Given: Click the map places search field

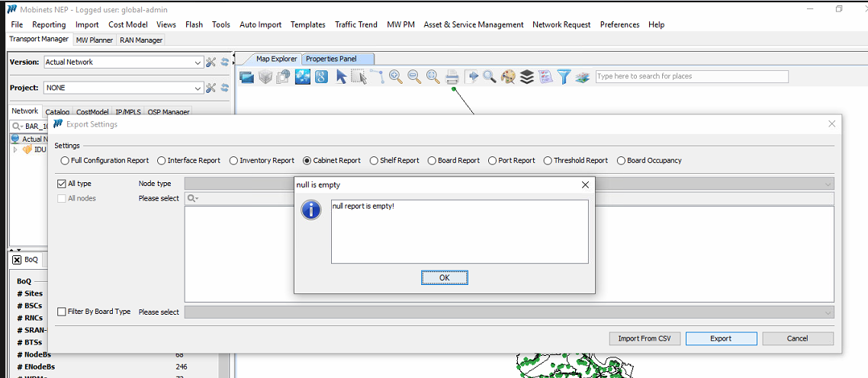Looking at the screenshot, I should [x=691, y=76].
